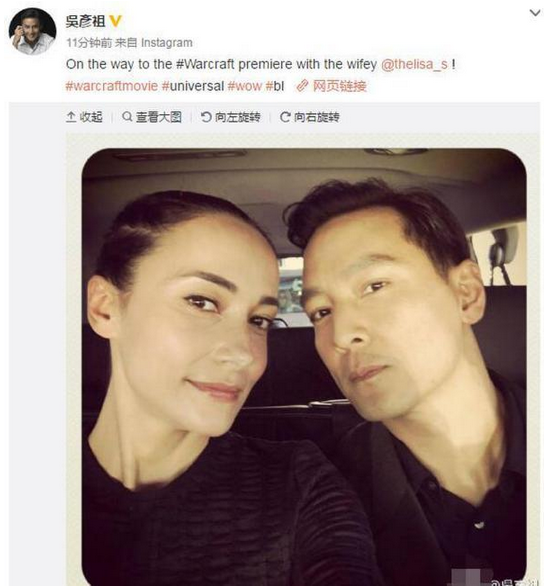Click the gold verified V badge
This screenshot has height=587, width=552.
(x=116, y=21)
